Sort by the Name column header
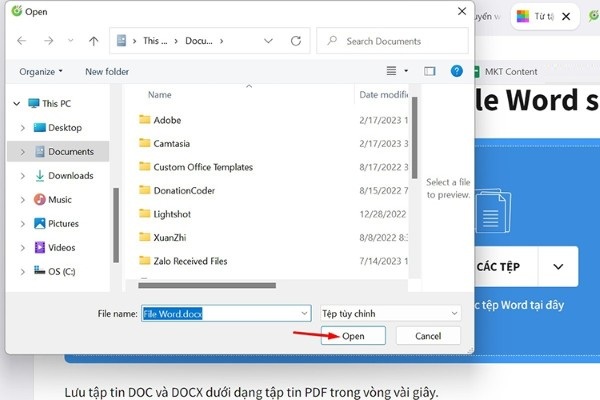Image resolution: width=600 pixels, height=400 pixels. point(160,95)
